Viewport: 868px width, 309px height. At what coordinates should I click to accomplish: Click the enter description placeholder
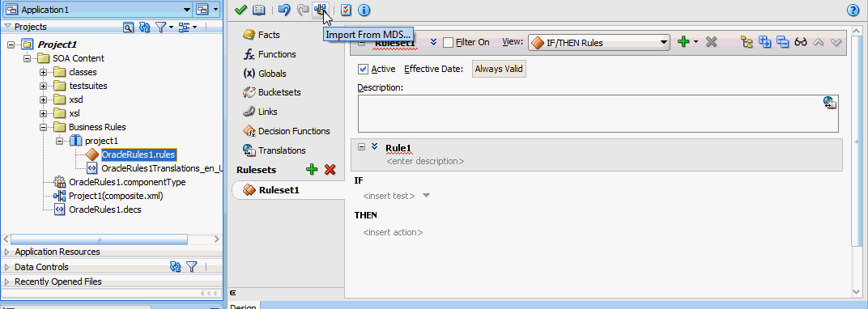click(x=425, y=162)
